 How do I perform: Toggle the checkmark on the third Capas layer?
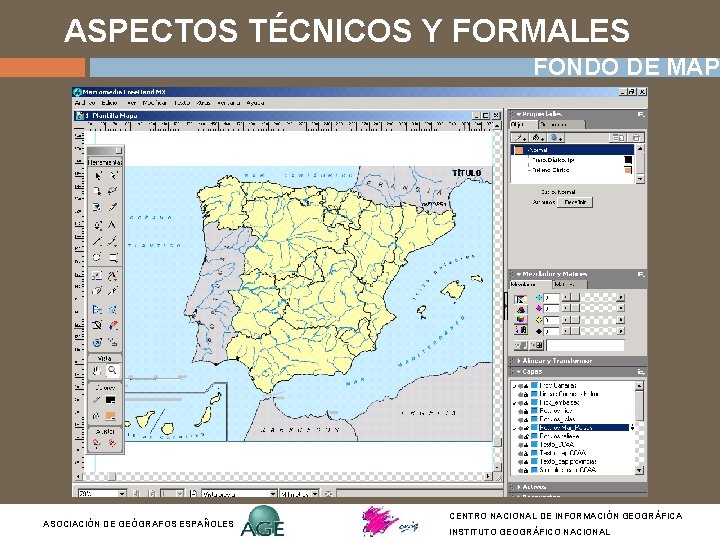514,403
